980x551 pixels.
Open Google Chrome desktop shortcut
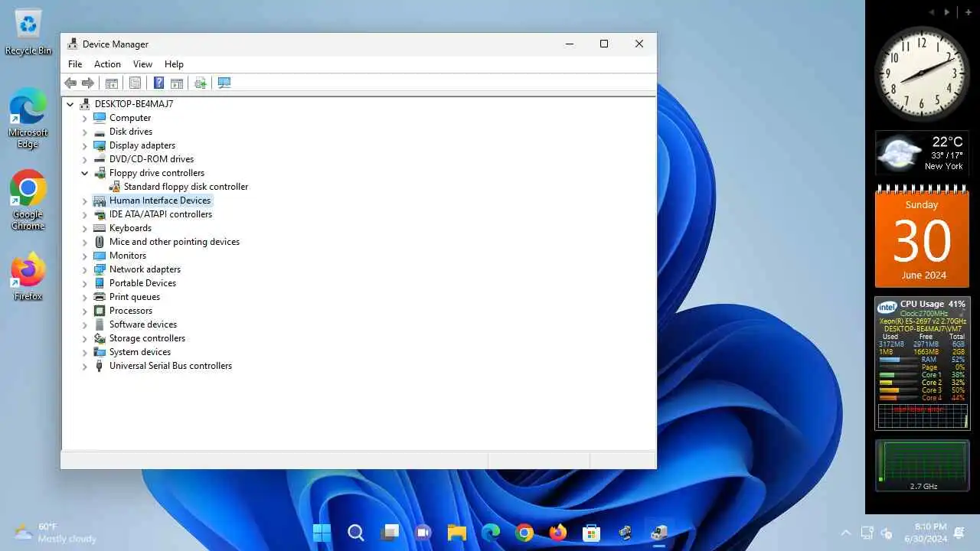(28, 200)
